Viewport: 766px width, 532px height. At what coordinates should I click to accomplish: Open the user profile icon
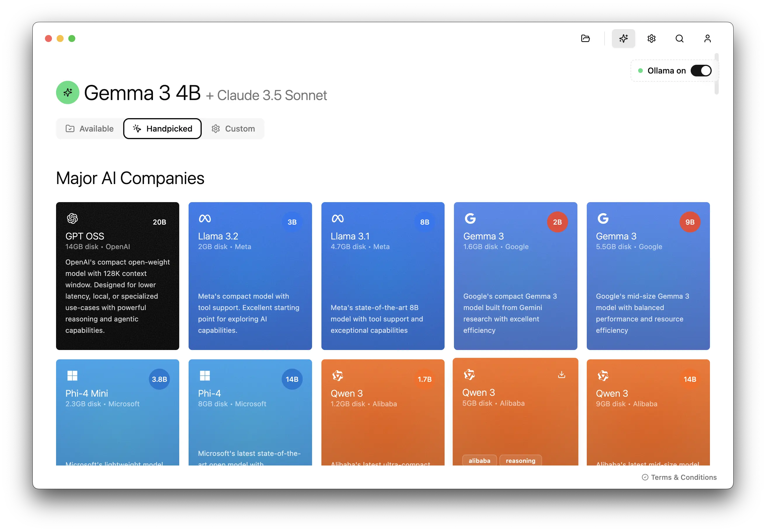click(707, 39)
